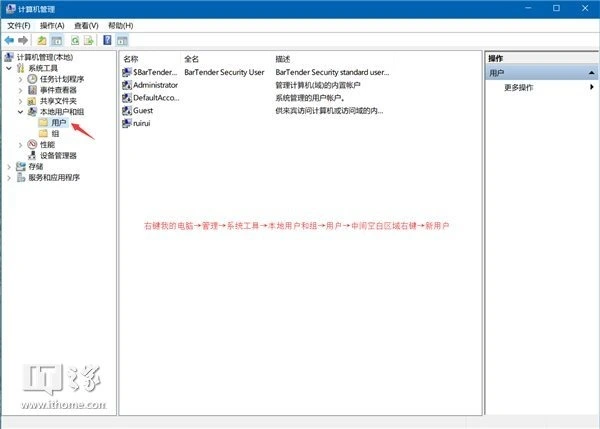Click the 'BarTender Security User' full name
The image size is (600, 429).
point(224,72)
